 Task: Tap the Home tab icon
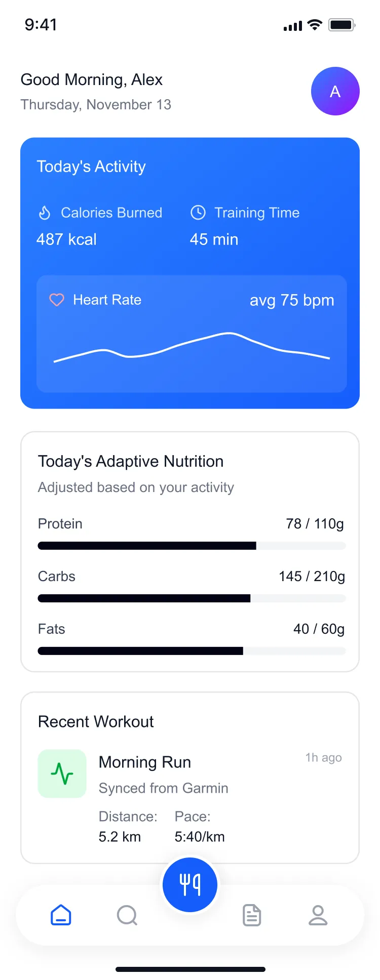[61, 915]
